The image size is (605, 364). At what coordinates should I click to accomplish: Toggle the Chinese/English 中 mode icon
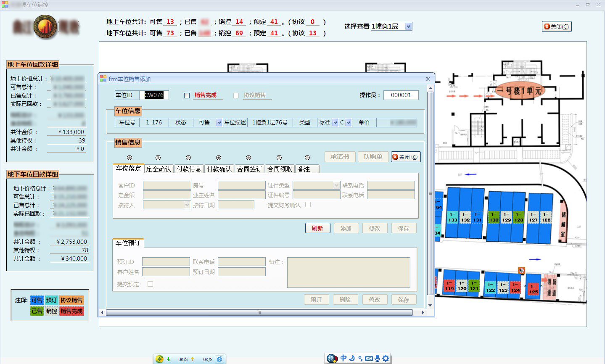[x=343, y=358]
